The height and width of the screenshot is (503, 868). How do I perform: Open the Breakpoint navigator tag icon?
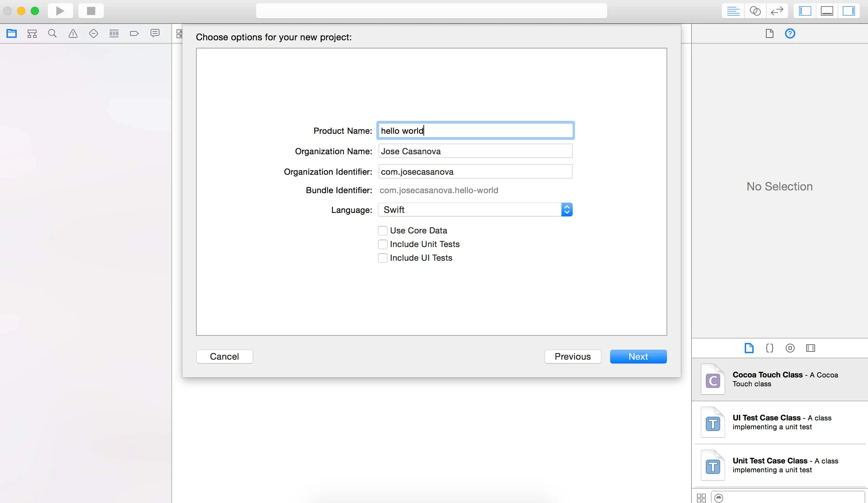(134, 33)
